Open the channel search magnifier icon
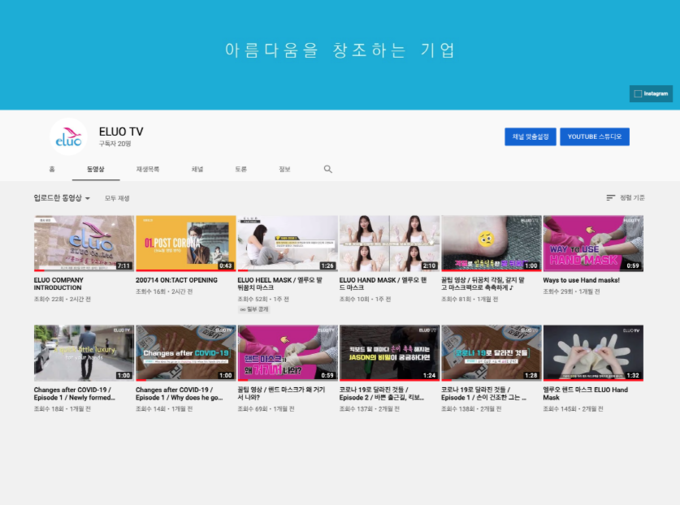 pos(328,169)
